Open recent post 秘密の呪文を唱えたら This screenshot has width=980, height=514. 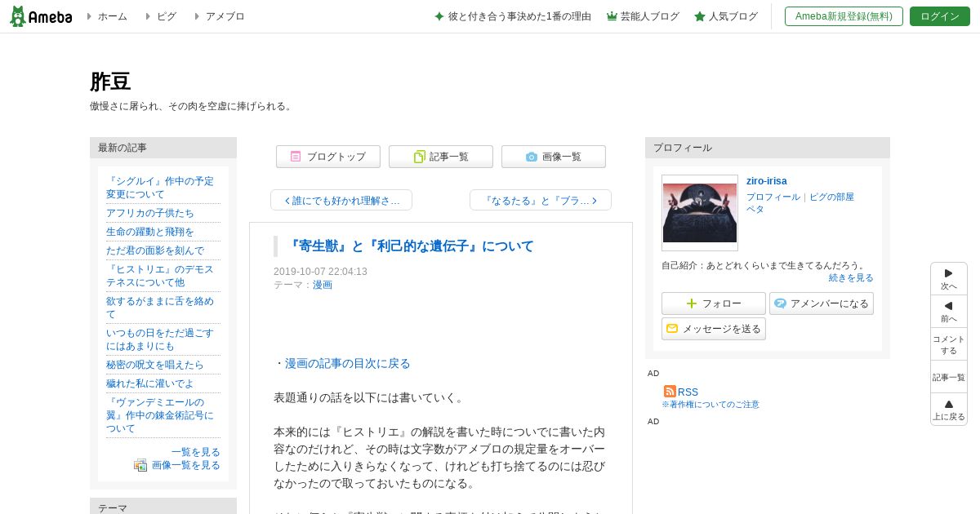click(155, 365)
